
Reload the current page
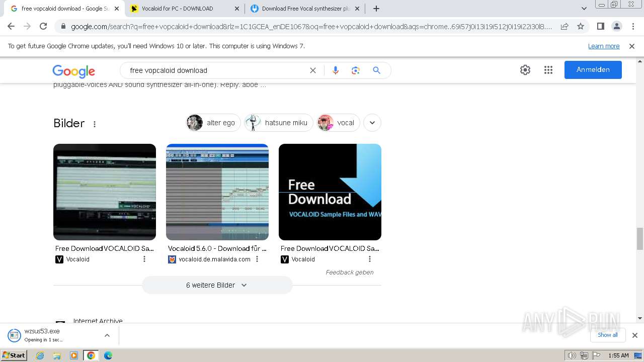[x=43, y=26]
